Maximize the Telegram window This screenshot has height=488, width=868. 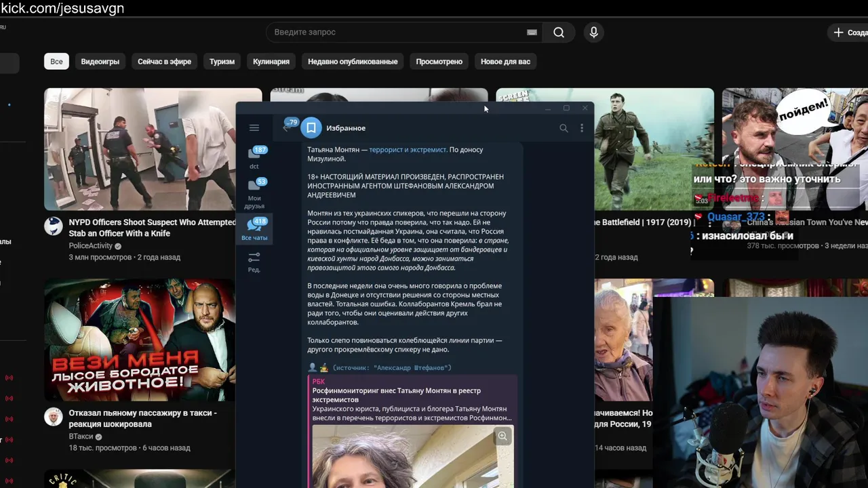click(566, 108)
